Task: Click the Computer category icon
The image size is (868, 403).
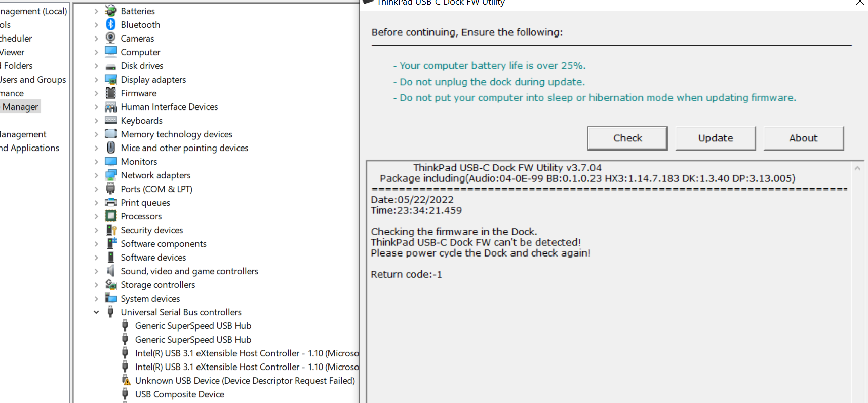Action: point(111,52)
